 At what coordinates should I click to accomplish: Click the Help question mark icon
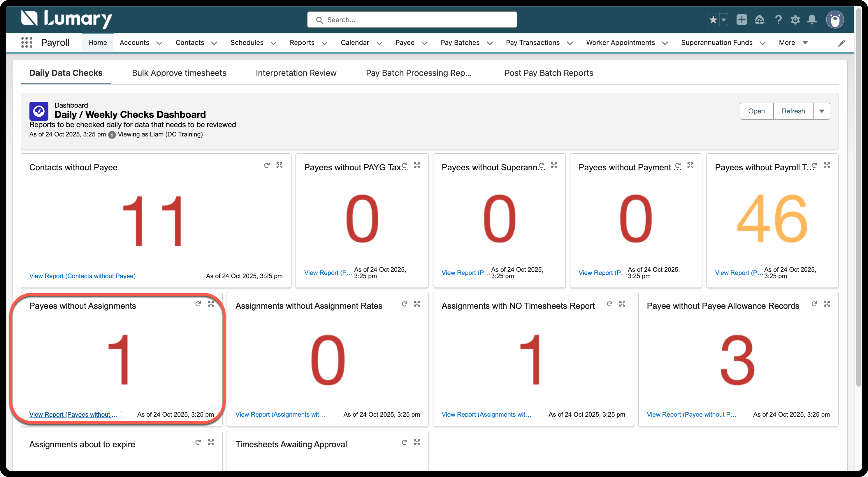point(778,20)
